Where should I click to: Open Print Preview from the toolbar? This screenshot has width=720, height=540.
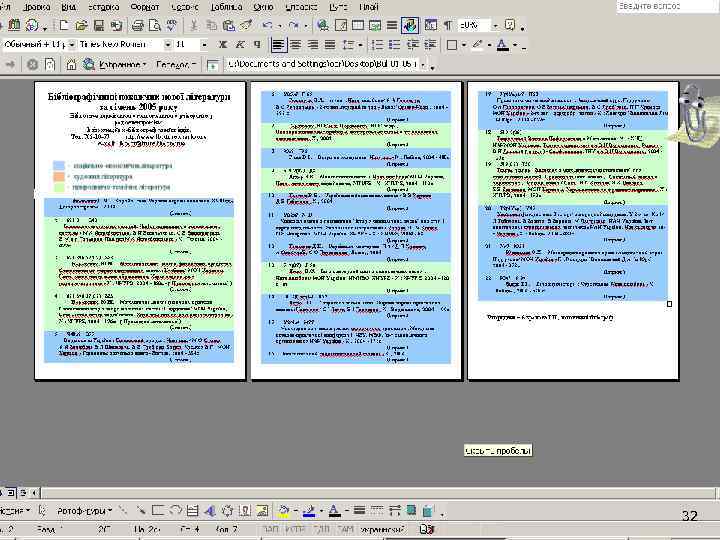click(x=155, y=26)
